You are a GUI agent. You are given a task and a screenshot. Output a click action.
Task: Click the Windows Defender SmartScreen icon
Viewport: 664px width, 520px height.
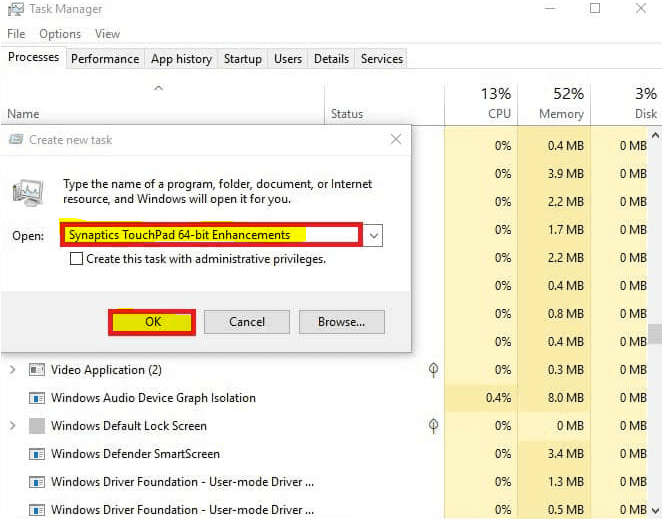(37, 454)
